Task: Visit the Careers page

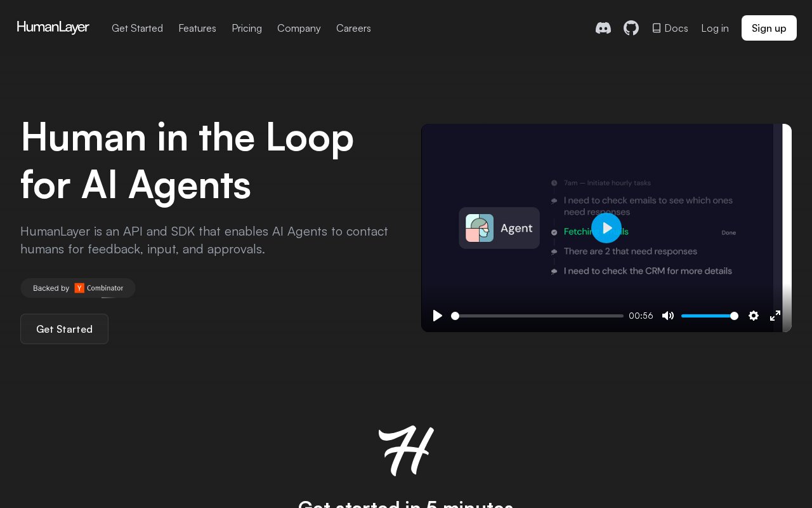Action: 353,28
